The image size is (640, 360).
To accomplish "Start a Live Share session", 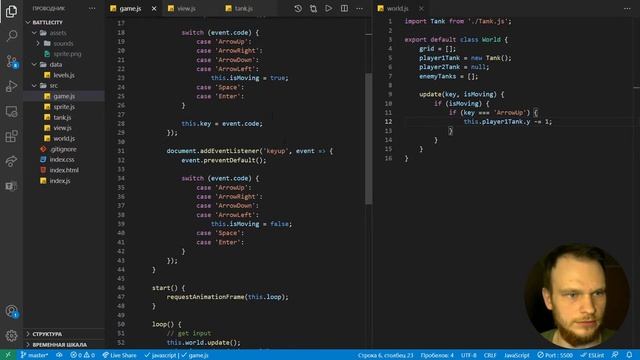I will click(x=119, y=355).
